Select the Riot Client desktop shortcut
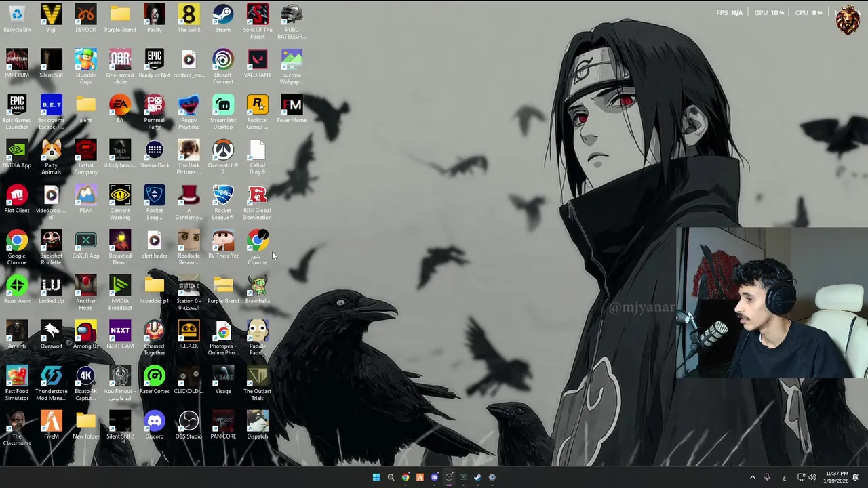 [x=17, y=199]
